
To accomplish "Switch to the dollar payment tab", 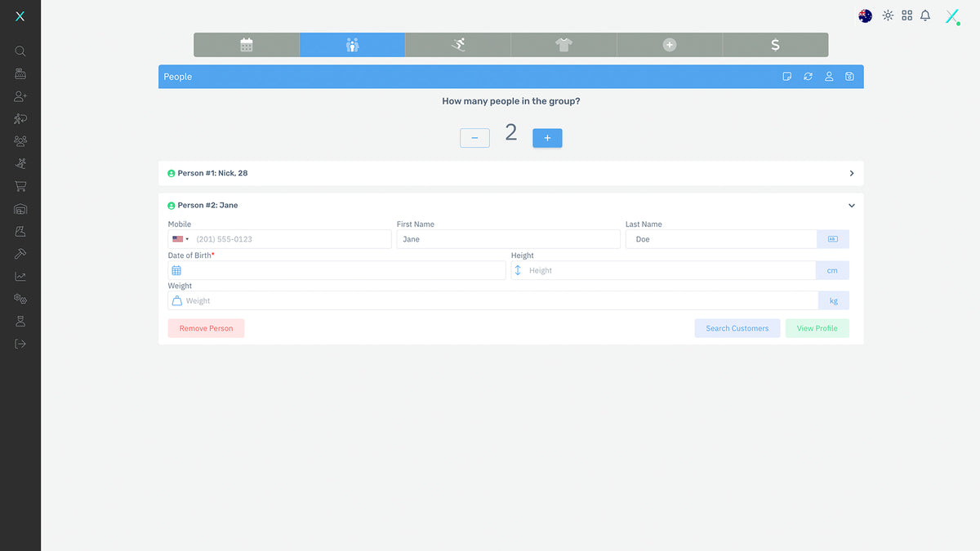I will click(x=775, y=45).
